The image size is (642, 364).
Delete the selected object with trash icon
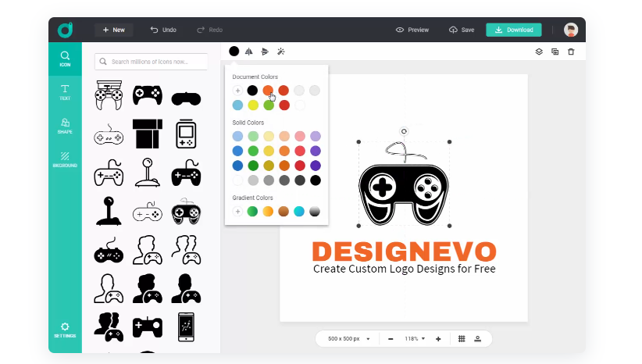(x=571, y=52)
